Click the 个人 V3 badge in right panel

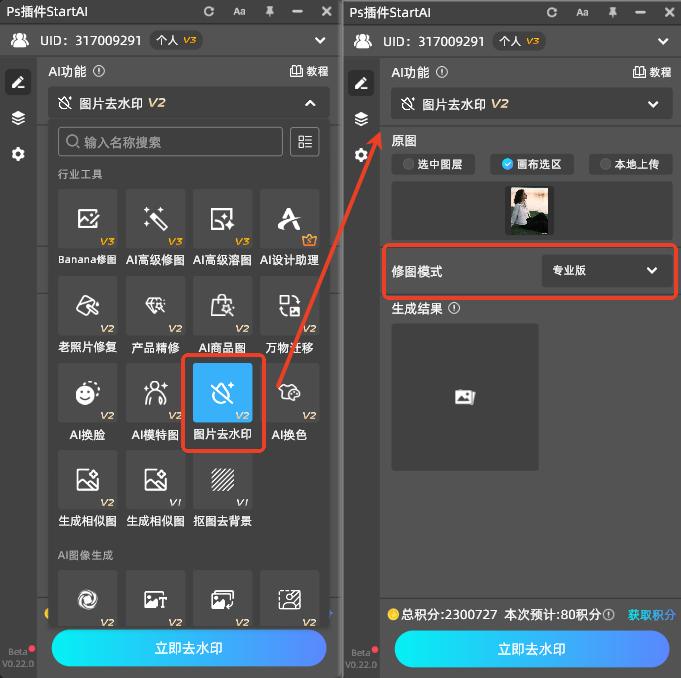519,41
